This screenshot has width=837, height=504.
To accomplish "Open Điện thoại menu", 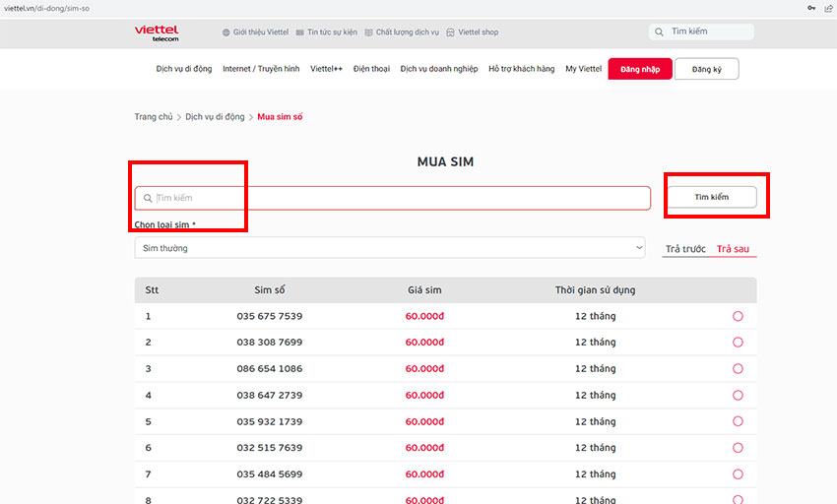I will 371,69.
